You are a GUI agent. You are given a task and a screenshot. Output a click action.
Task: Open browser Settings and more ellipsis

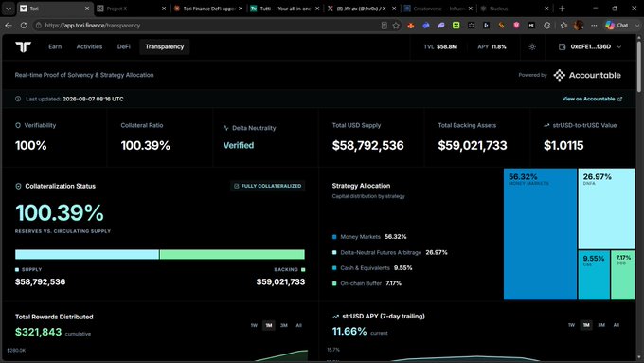click(594, 26)
